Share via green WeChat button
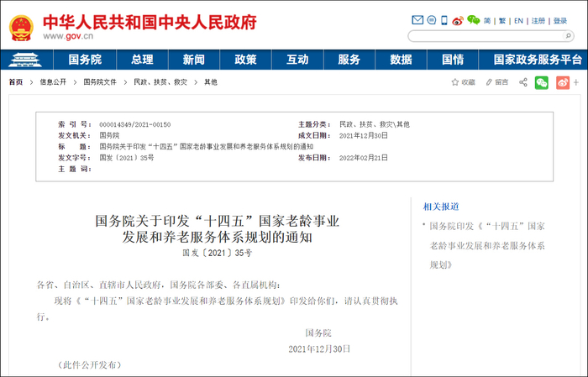Screen dimensions: 588x377 [542, 82]
